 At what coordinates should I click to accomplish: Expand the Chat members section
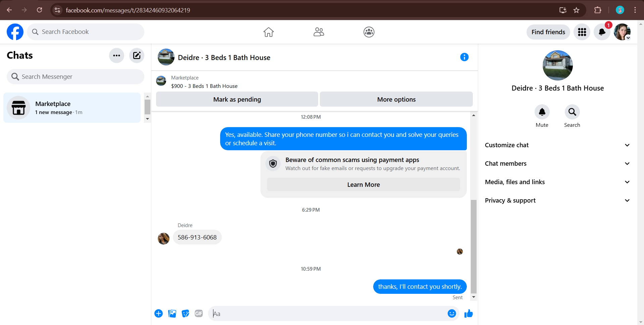[557, 164]
